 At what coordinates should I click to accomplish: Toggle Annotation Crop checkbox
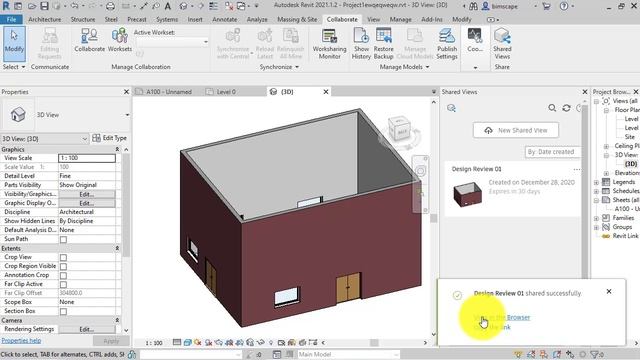tap(63, 276)
